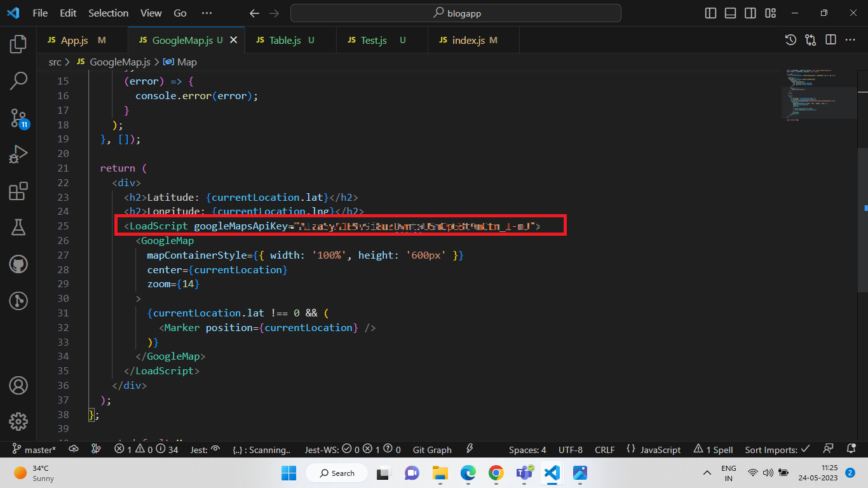Toggle the bottom panel layout button
Screen dimensions: 868x488
(731, 13)
